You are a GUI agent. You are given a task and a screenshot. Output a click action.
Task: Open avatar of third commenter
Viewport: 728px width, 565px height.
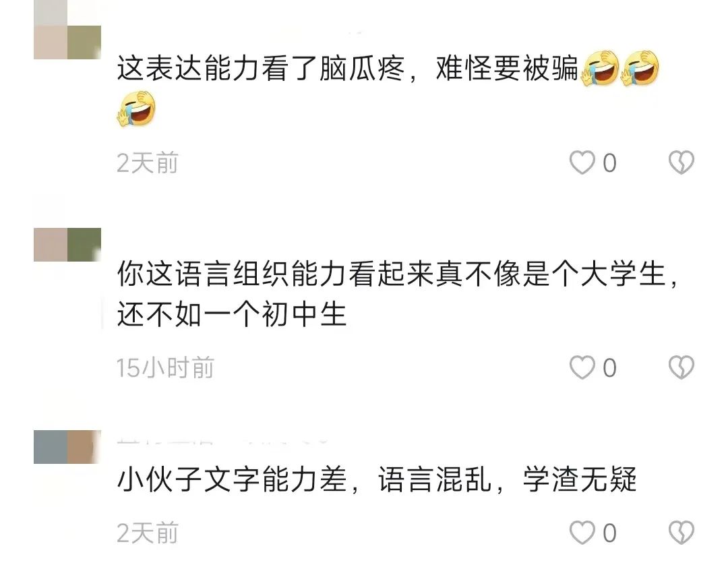tap(67, 447)
